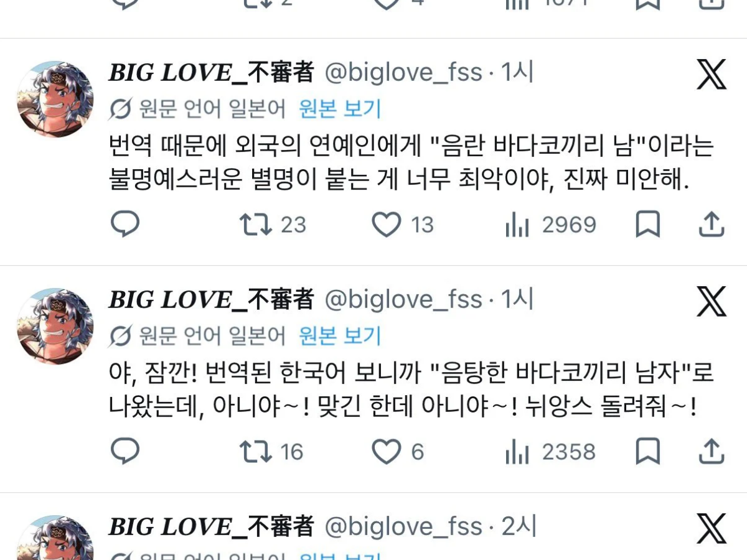The width and height of the screenshot is (747, 560).
Task: Reply to the tweet with 2969 views
Action: click(125, 225)
